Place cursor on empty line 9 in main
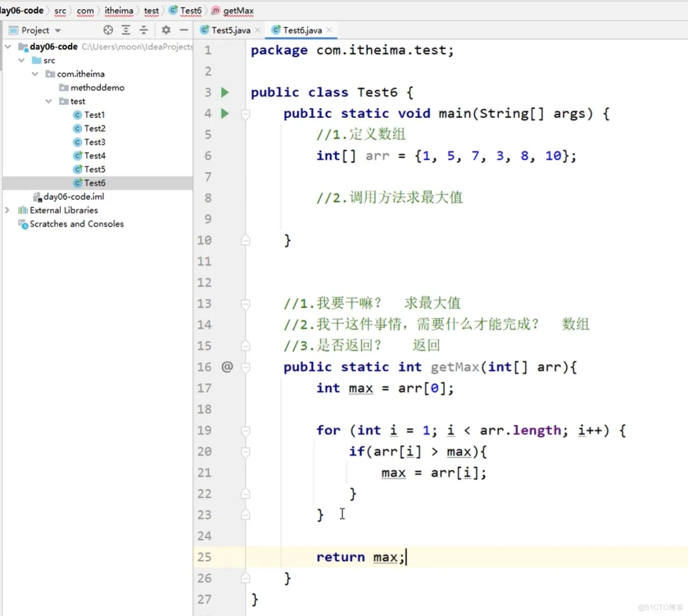The width and height of the screenshot is (688, 616). click(x=467, y=219)
